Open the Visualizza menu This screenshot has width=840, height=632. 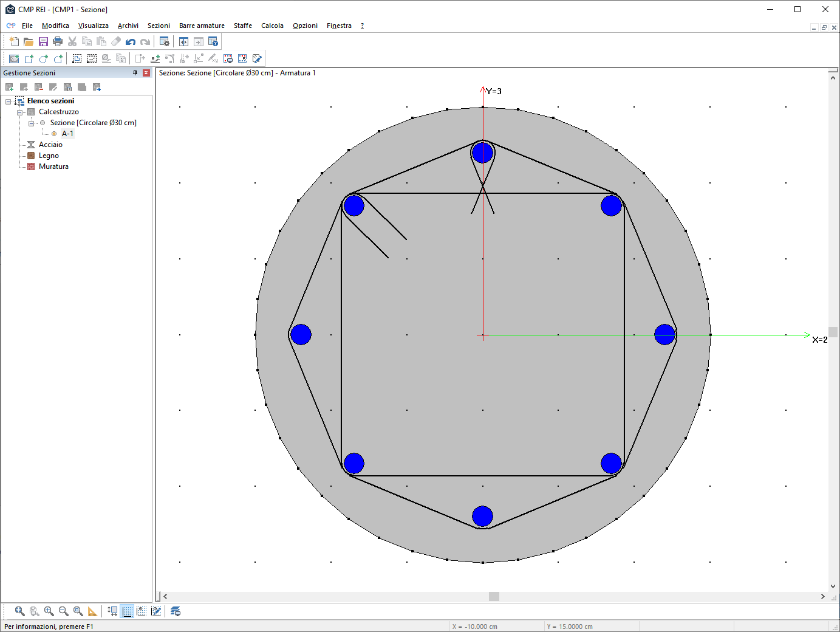93,26
